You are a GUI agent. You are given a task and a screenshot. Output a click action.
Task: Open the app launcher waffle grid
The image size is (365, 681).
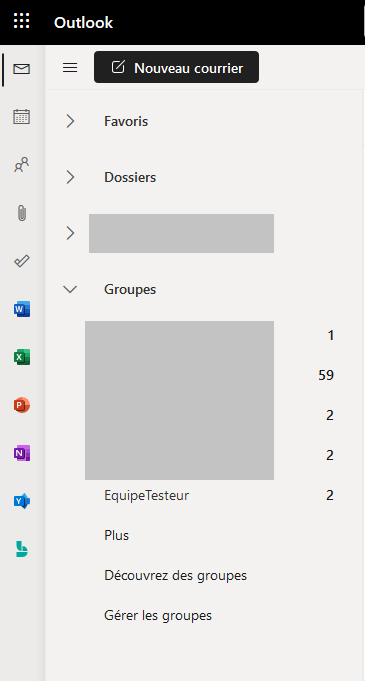[21, 21]
